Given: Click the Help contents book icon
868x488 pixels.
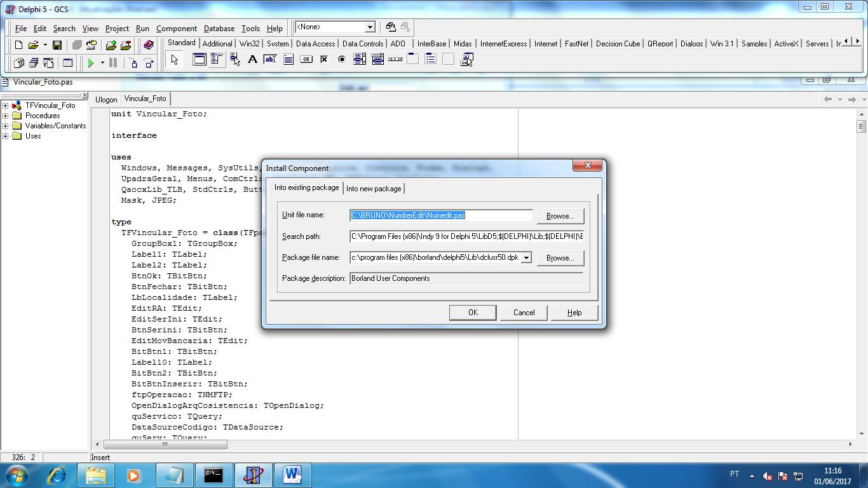Looking at the screenshot, I should [x=149, y=45].
